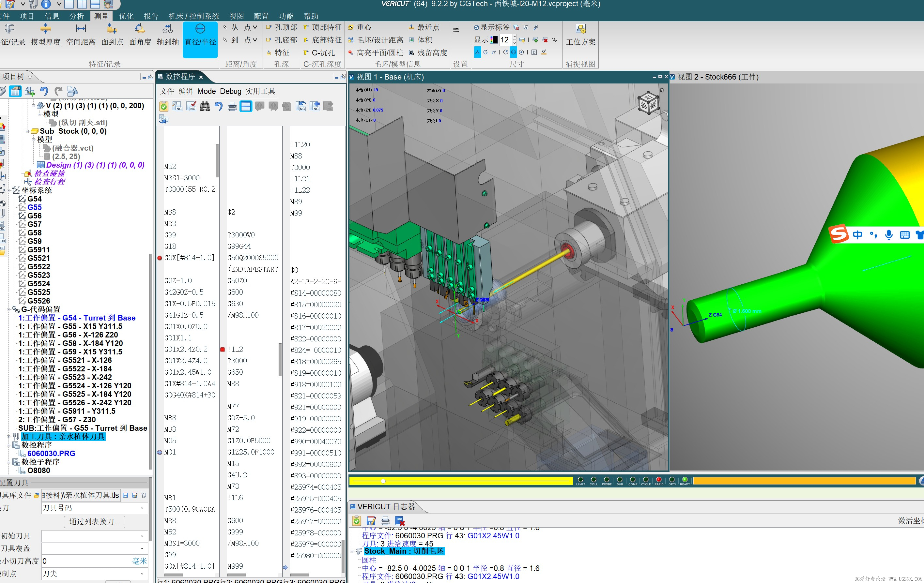
Task: Click the 残留高度 button
Action: click(x=428, y=52)
